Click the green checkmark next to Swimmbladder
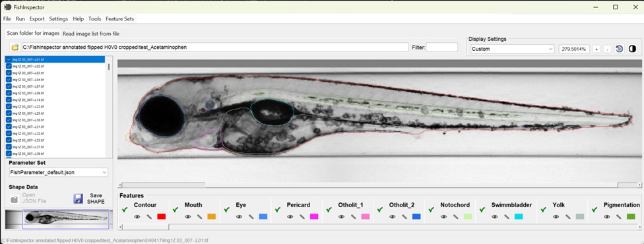644x244 pixels. (x=482, y=210)
